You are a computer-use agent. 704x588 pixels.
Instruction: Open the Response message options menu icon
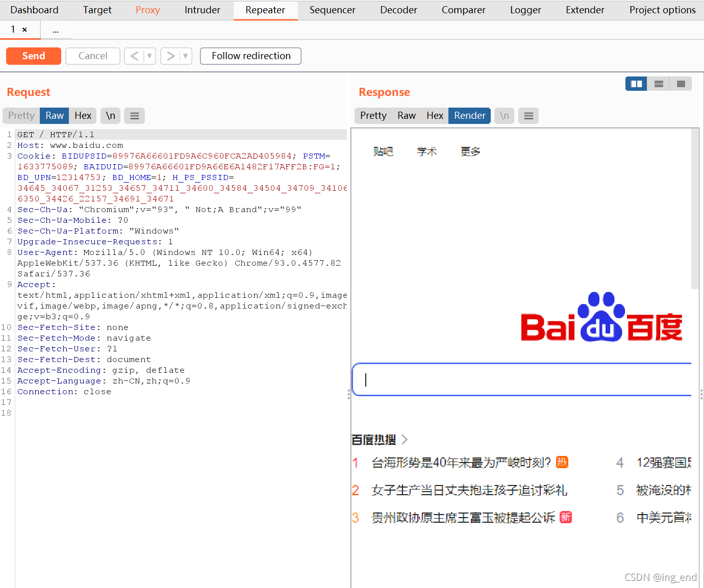click(x=529, y=116)
